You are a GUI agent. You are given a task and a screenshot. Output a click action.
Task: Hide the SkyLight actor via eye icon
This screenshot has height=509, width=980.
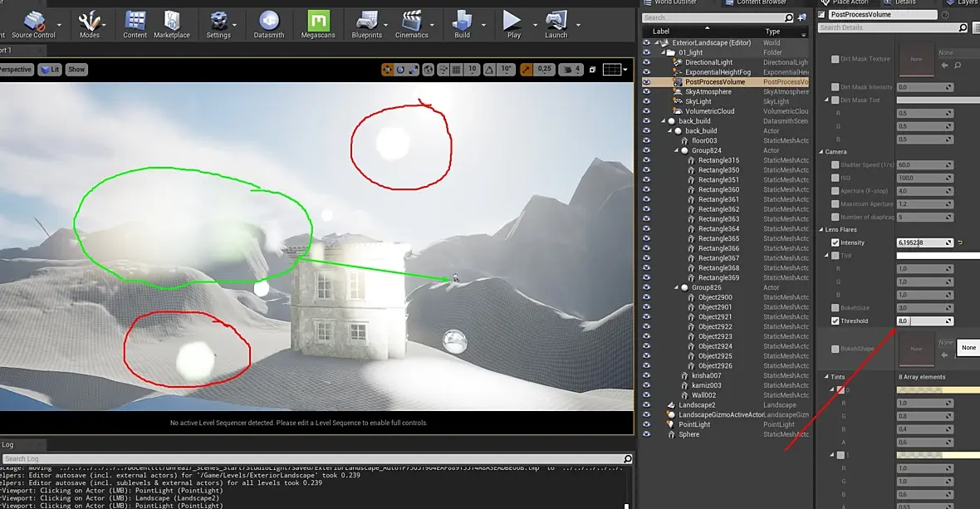[646, 101]
